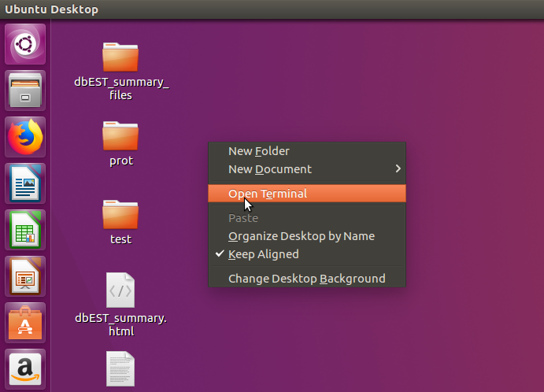The height and width of the screenshot is (392, 544).
Task: Select the dbEST_summary.html file
Action: (120, 290)
